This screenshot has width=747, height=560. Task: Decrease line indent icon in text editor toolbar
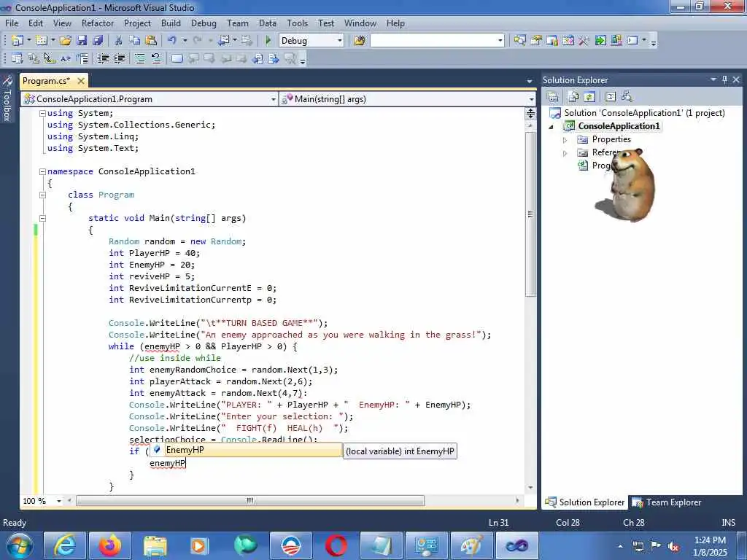coord(103,58)
